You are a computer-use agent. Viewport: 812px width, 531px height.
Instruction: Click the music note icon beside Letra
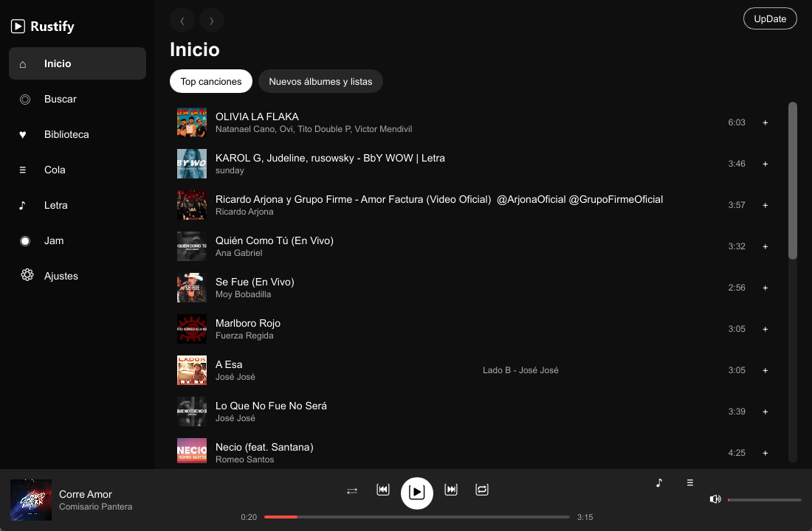[22, 206]
